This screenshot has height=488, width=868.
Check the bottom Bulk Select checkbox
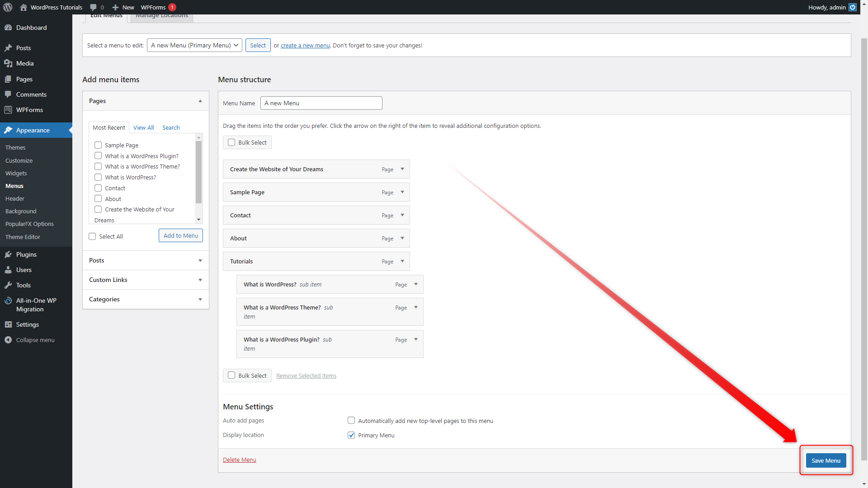[x=231, y=375]
